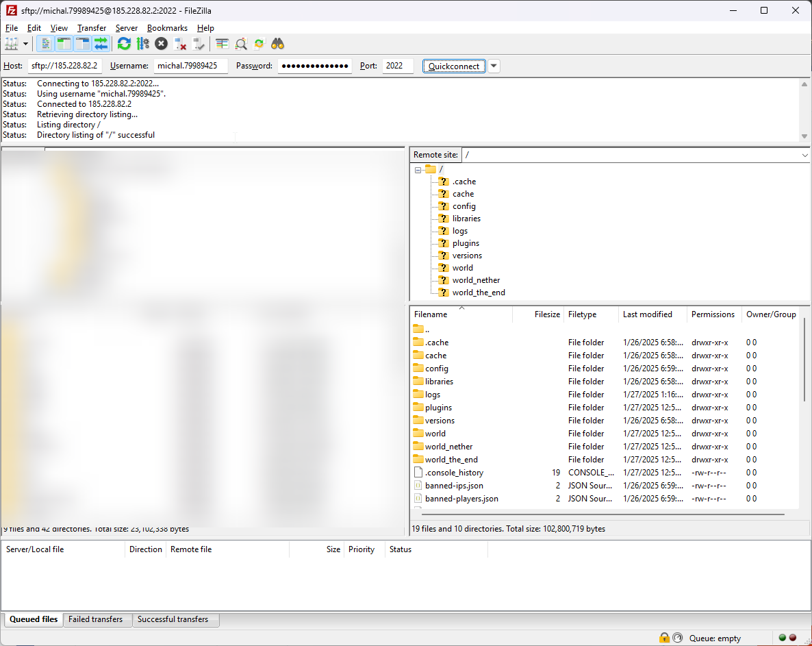The image size is (812, 646).
Task: Click the Host input field
Action: point(65,66)
